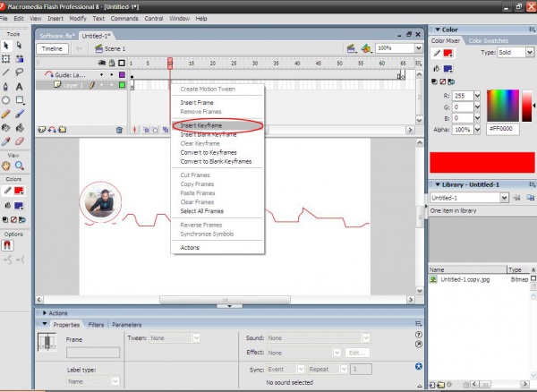Screen dimensions: 537x392
Task: Toggle lock dot of Guide layer
Action: point(112,74)
